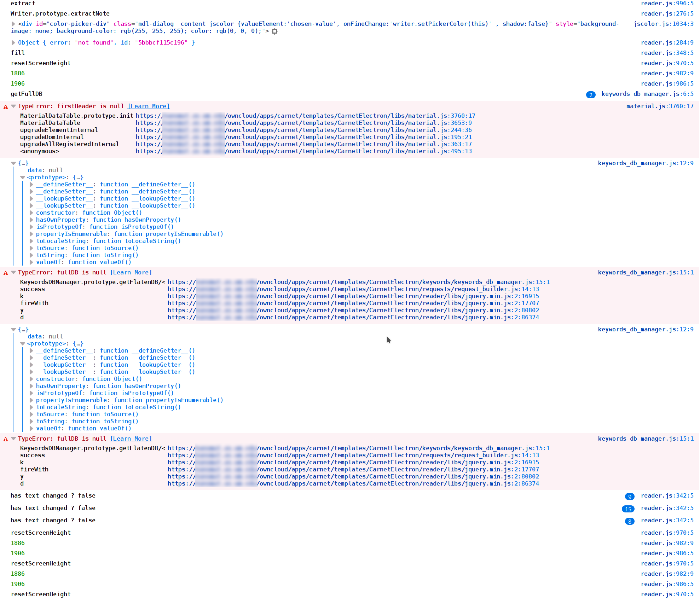Viewport: 700px width, 598px height.
Task: Click the error icon on second fullDB TypeError
Action: point(5,439)
